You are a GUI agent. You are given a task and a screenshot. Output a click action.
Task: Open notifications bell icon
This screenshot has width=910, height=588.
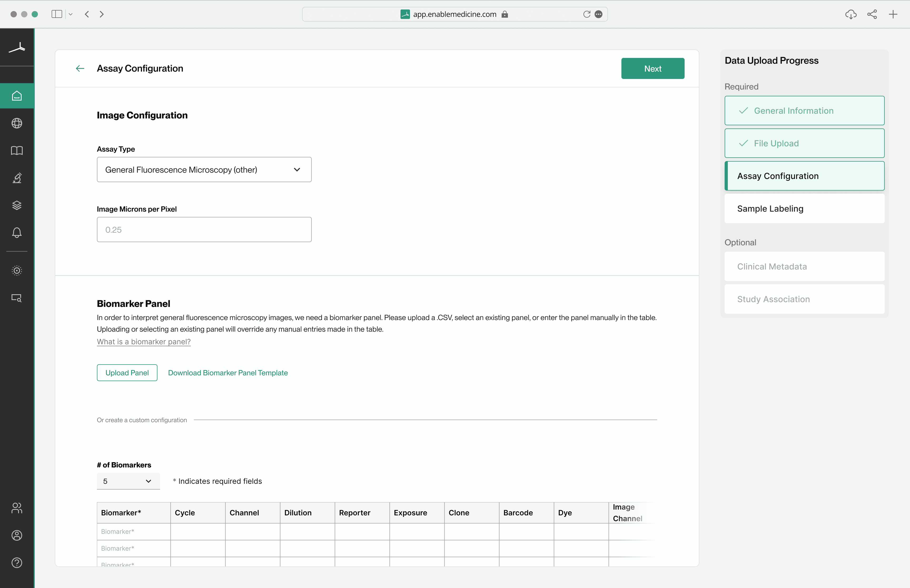pyautogui.click(x=17, y=232)
